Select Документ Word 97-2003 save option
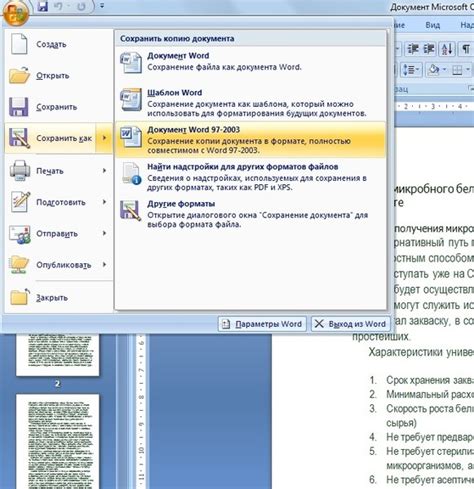Viewport: 474px width, 489px height. pyautogui.click(x=251, y=140)
